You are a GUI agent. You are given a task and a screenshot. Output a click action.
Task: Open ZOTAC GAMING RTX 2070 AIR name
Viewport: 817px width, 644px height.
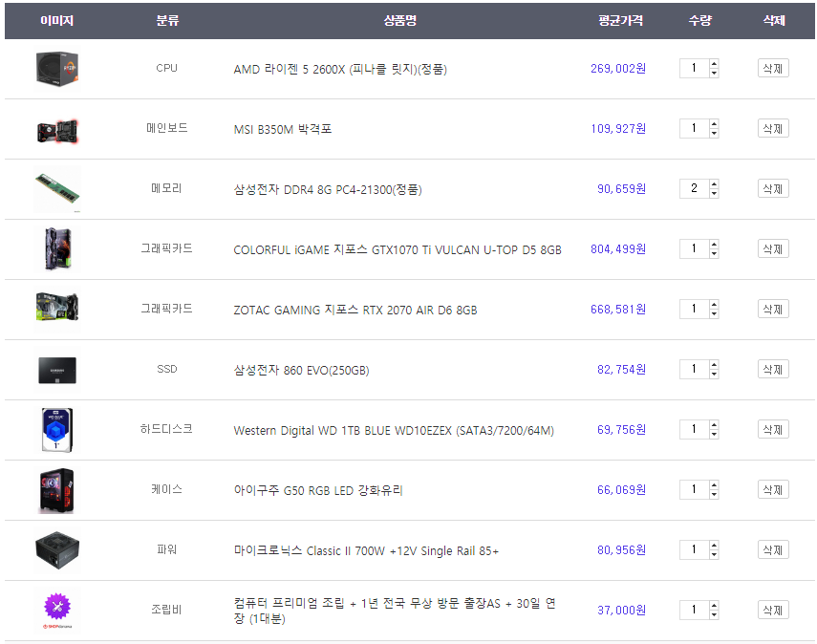(355, 310)
